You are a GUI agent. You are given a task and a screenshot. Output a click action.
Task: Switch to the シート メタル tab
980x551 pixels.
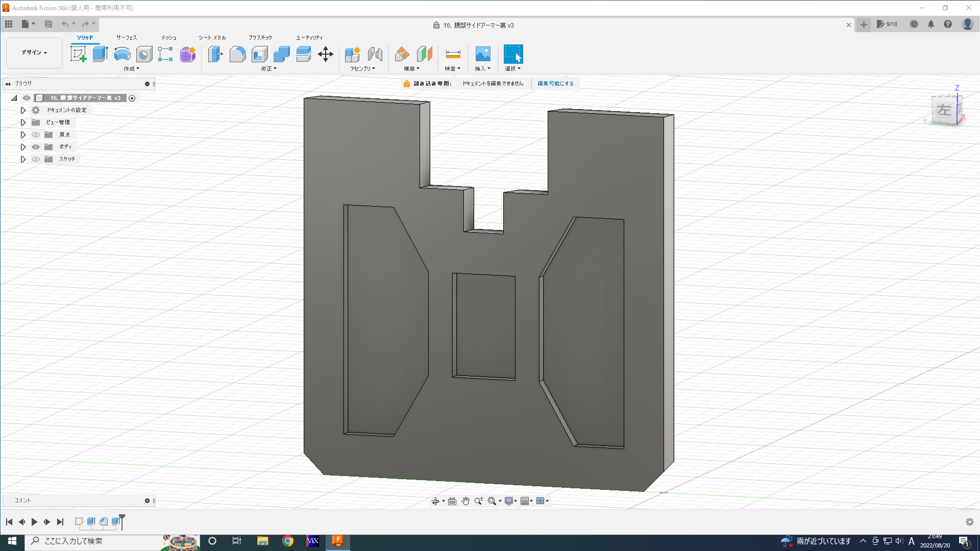coord(212,38)
